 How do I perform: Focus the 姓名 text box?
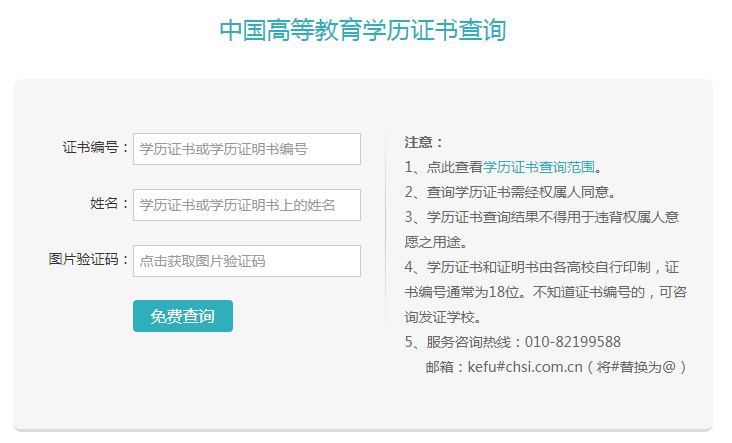coord(246,205)
